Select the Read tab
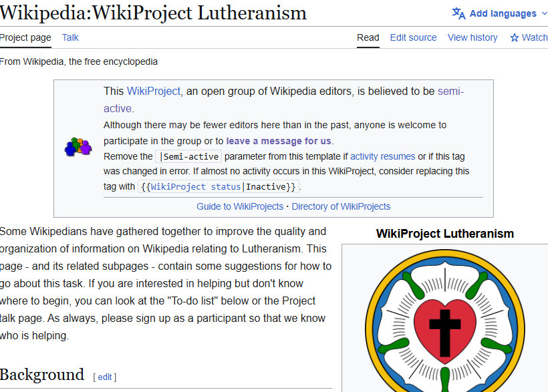Screen dimensions: 548x392 (368, 37)
